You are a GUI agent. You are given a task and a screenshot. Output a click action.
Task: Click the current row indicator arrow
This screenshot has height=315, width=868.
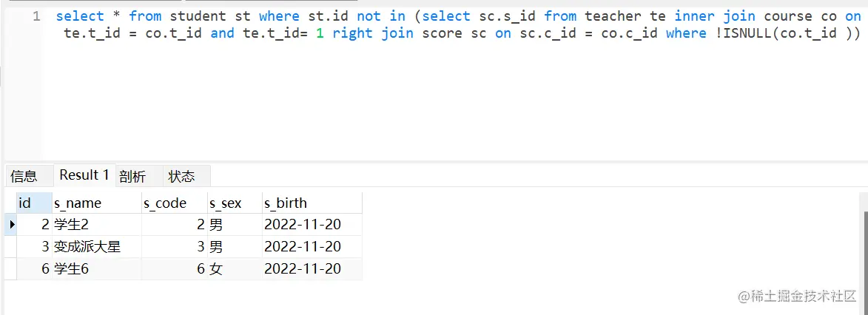[12, 225]
